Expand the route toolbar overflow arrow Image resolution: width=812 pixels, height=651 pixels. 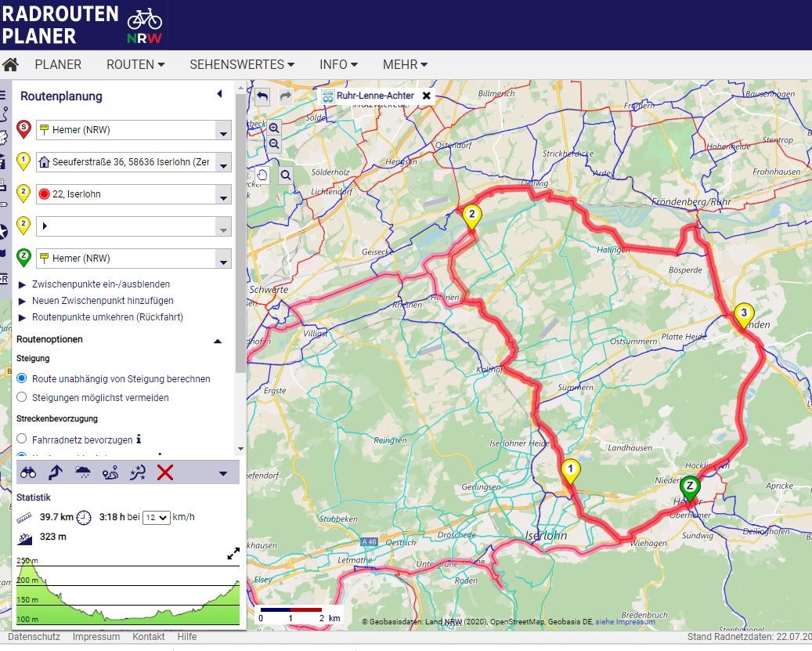[223, 473]
